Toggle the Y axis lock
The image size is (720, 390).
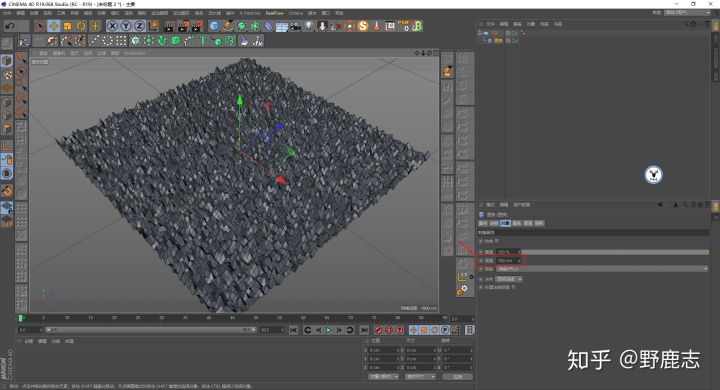[126, 26]
